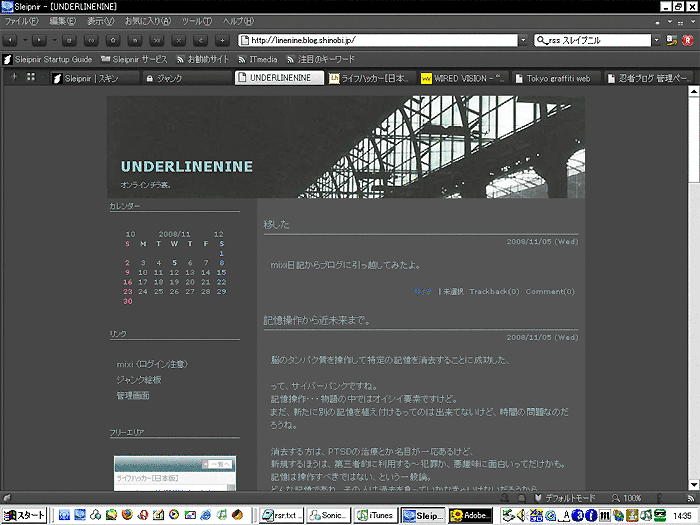This screenshot has width=700, height=525.
Task: Switch to ジャンク tab
Action: click(188, 78)
